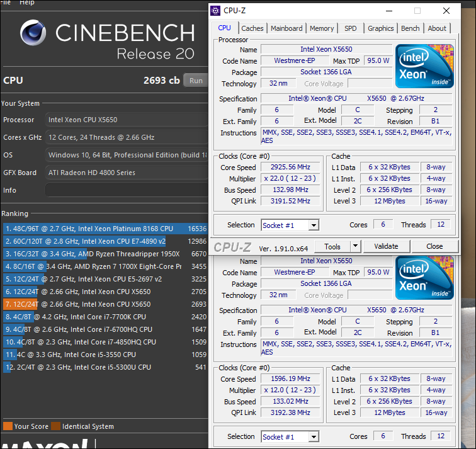
Task: Open the Tools dropdown arrow in CPU-Z
Action: coord(356,246)
